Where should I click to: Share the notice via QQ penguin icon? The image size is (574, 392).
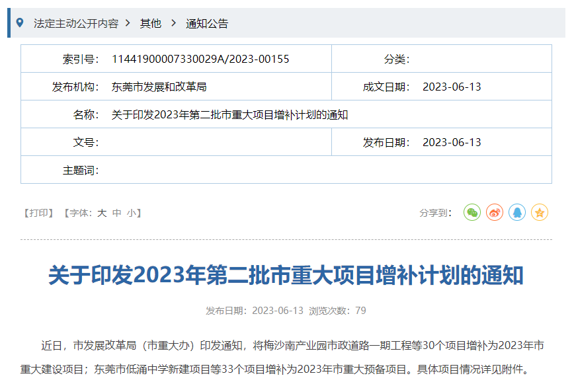pos(517,212)
